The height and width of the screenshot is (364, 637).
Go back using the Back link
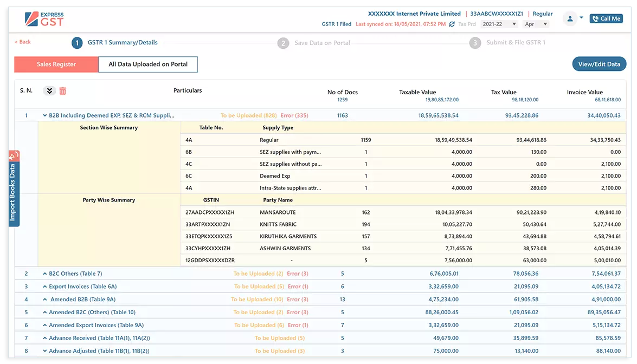[x=23, y=42]
